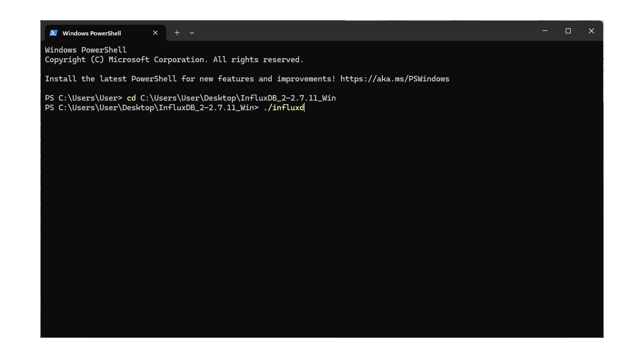
Task: Click the first 'Windows PowerShell' output line
Action: [86, 50]
